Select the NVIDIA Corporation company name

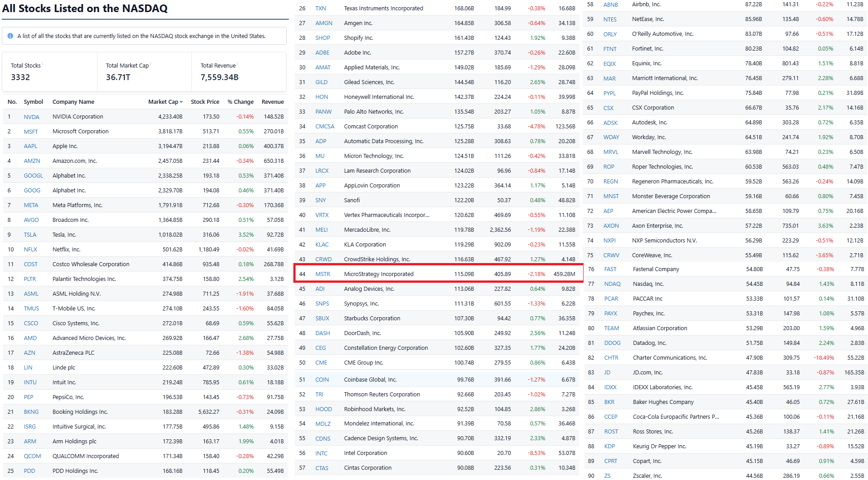click(x=78, y=117)
